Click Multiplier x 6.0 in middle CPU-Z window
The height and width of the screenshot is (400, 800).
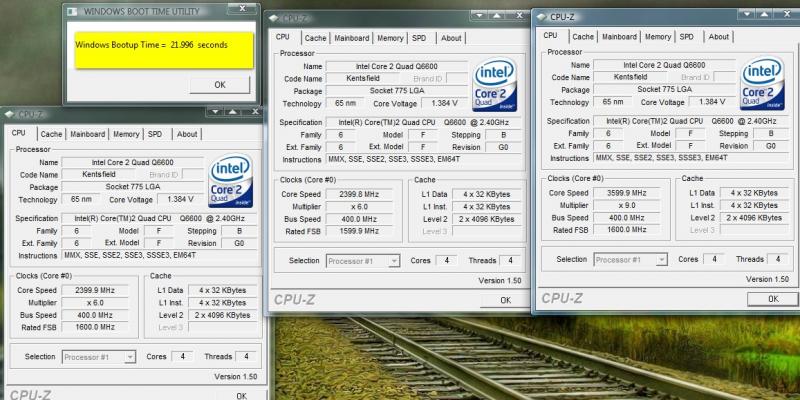359,207
